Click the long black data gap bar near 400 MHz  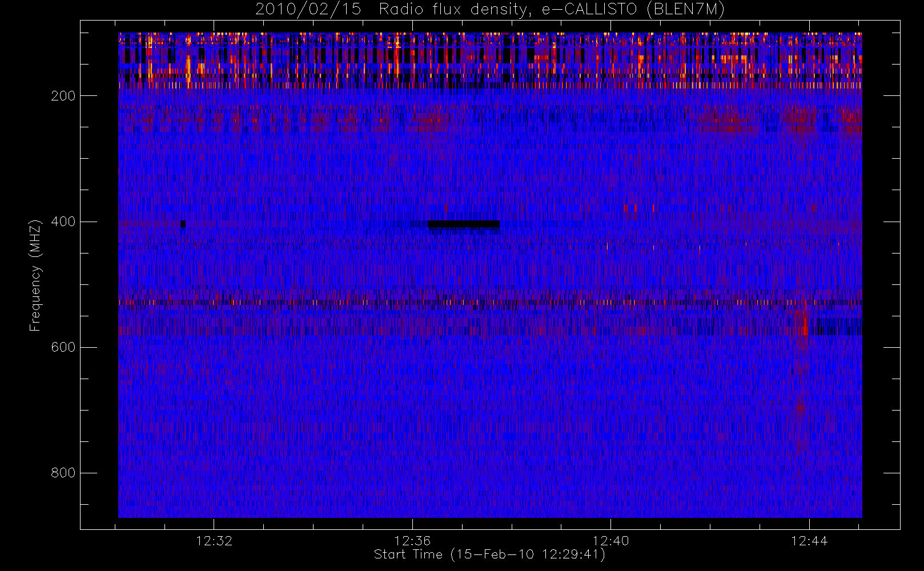(464, 224)
